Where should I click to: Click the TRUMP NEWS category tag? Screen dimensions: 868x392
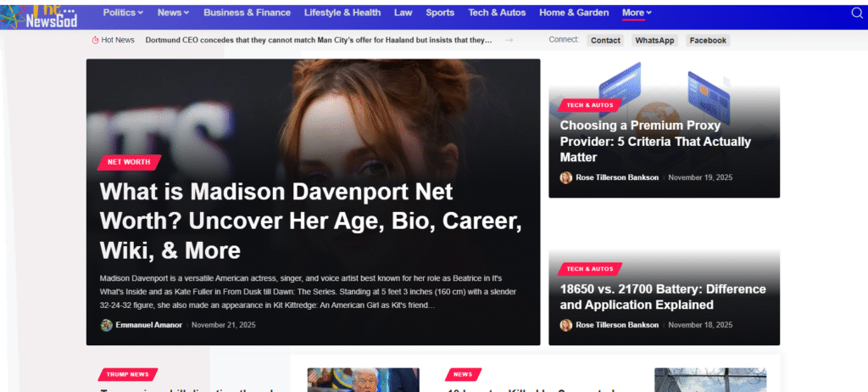coord(128,374)
